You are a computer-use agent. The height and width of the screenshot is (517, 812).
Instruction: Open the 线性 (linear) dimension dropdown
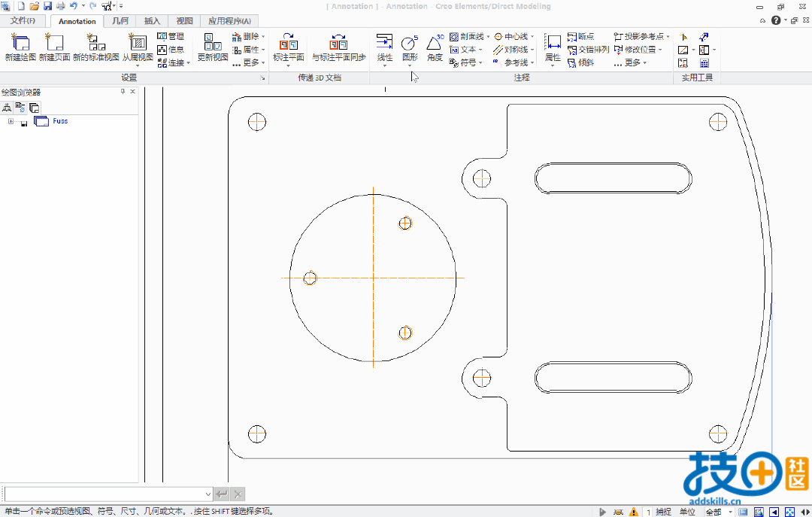point(385,66)
